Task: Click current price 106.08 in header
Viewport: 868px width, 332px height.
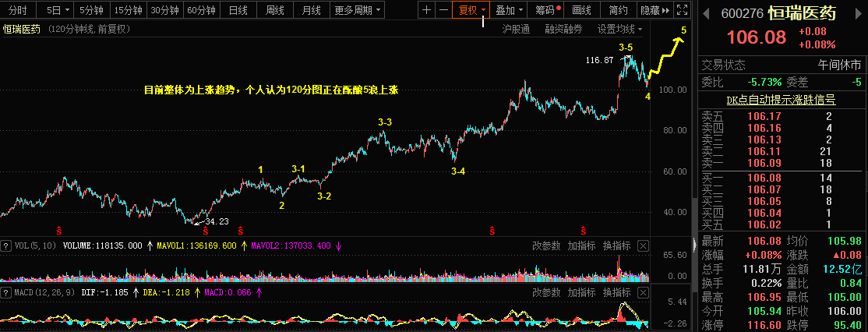Action: coord(756,37)
